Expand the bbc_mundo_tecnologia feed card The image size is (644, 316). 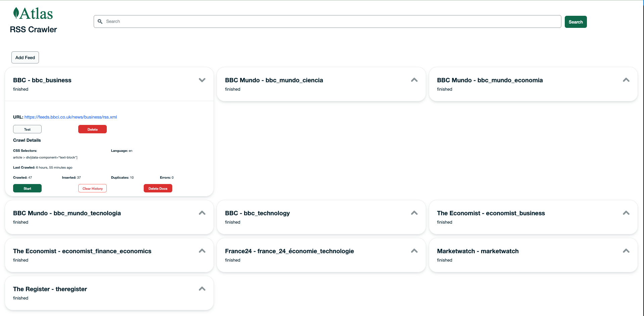[202, 213]
